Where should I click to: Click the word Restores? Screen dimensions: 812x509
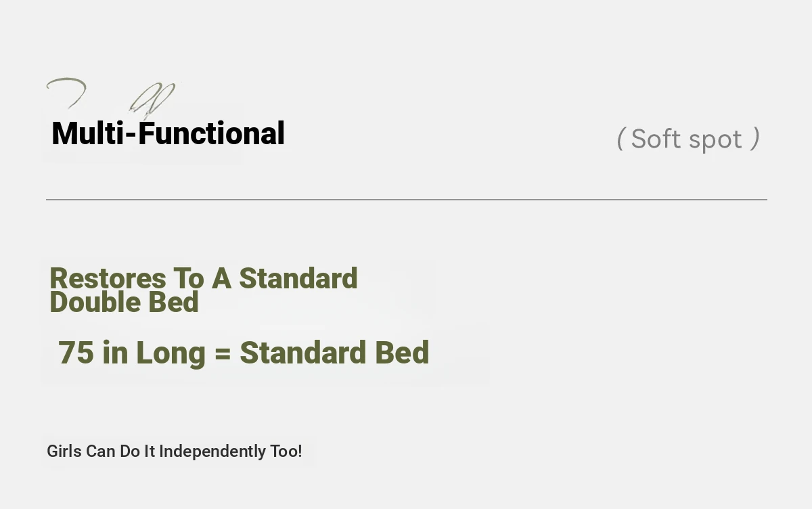108,278
